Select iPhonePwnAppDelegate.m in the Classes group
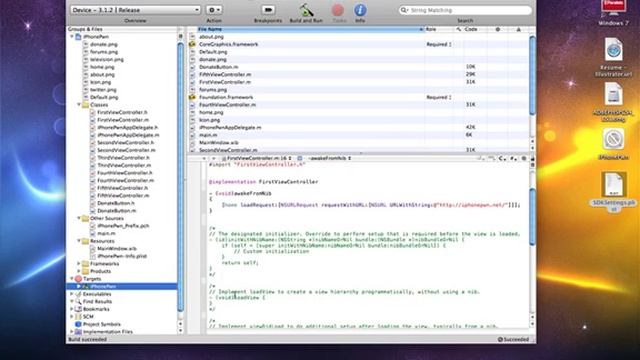The width and height of the screenshot is (640, 360). click(x=128, y=135)
